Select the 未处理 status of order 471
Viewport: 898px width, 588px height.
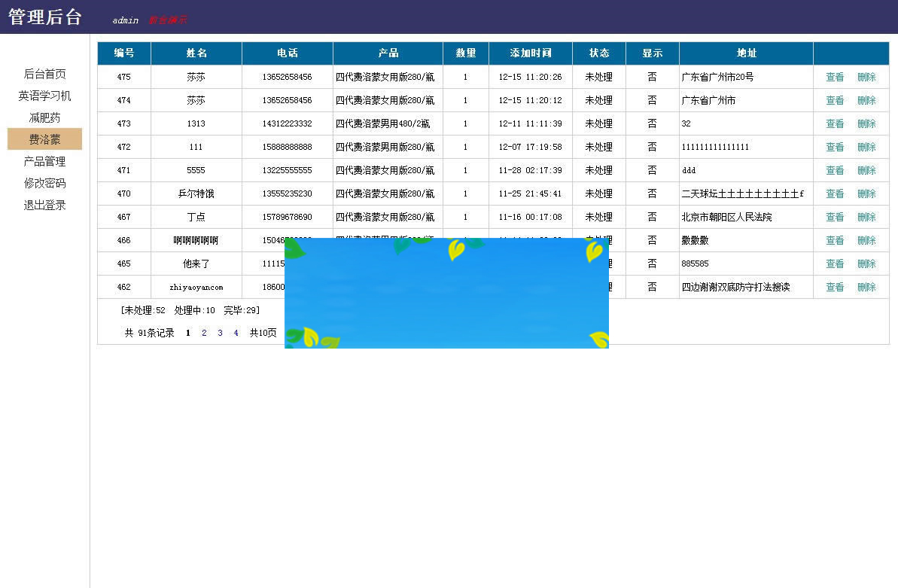click(598, 170)
